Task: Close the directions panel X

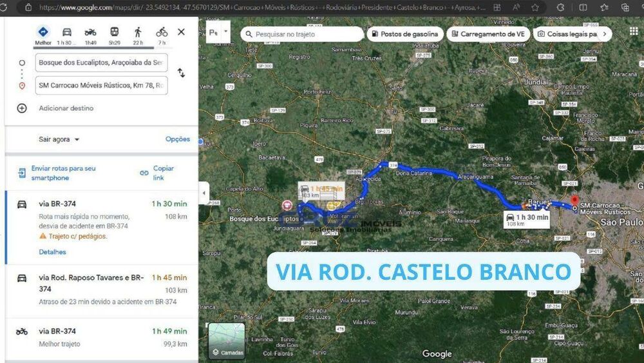Action: pyautogui.click(x=181, y=32)
